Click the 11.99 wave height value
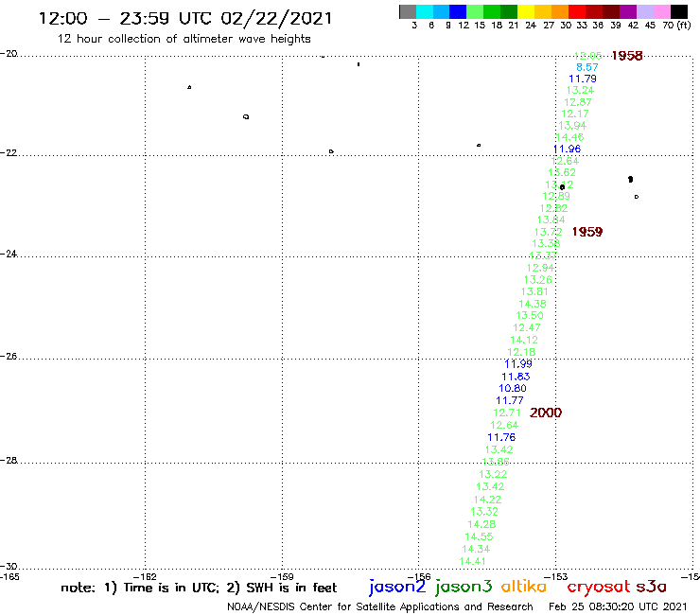Screen dimensions: 700x615 (518, 364)
